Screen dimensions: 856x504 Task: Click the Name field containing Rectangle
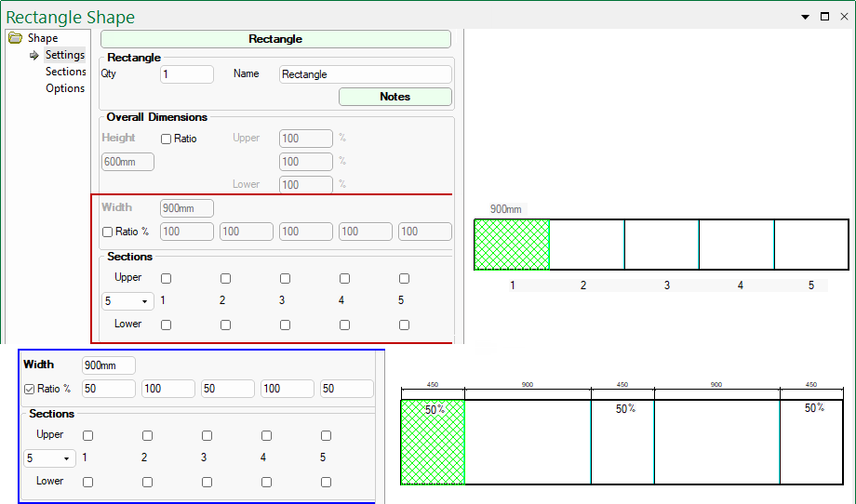(365, 74)
